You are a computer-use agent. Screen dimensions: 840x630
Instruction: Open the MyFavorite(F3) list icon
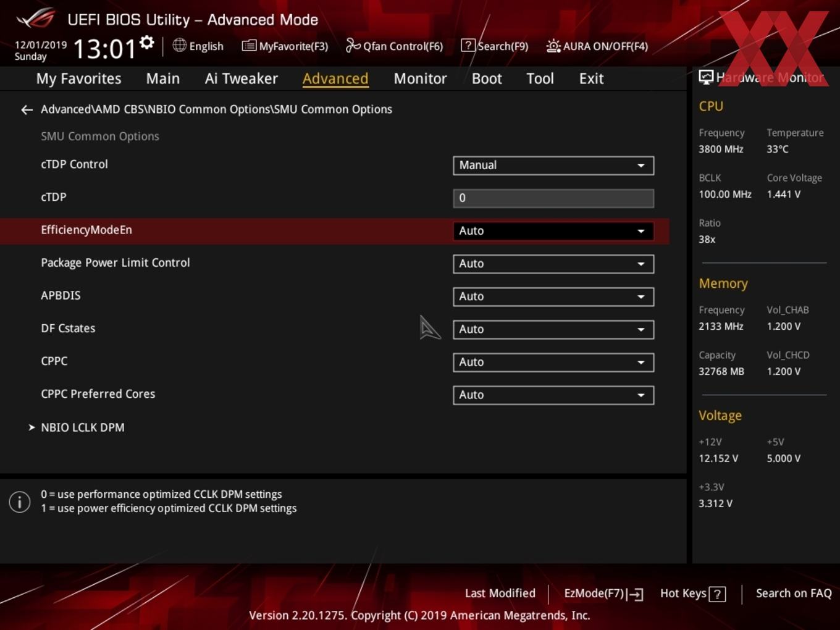click(x=248, y=46)
